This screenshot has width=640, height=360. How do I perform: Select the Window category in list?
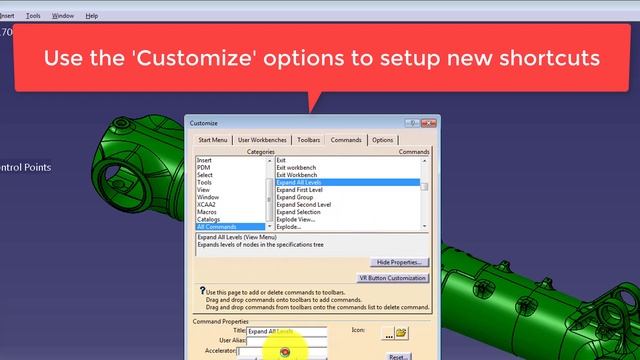230,197
